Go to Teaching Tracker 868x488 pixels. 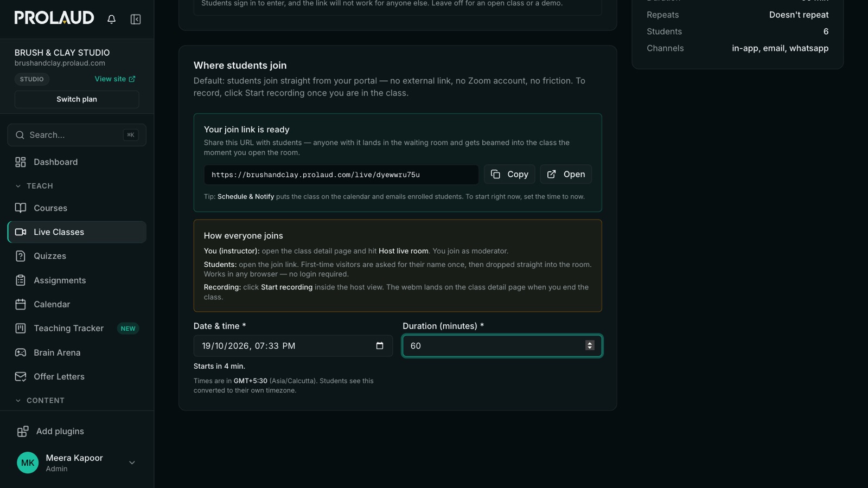coord(76,329)
